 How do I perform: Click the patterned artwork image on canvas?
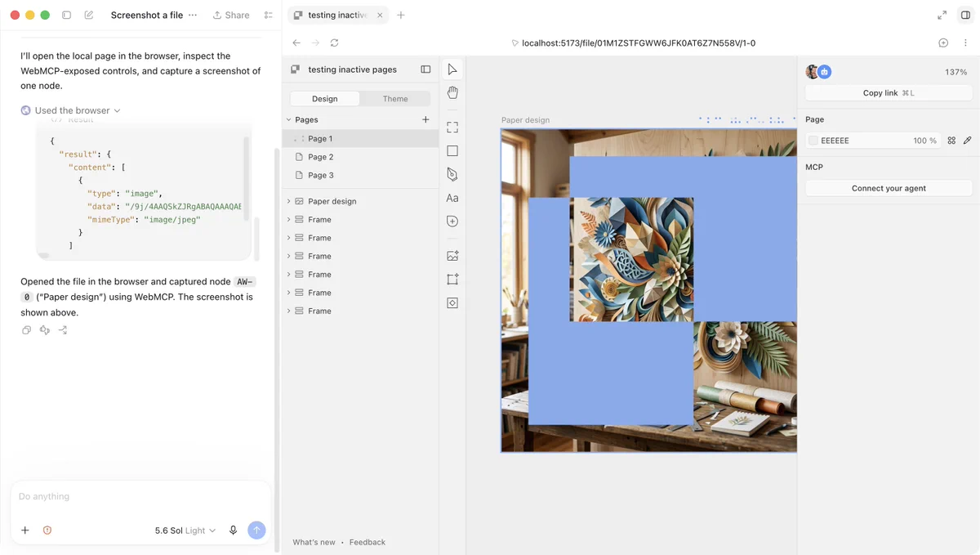pos(632,259)
